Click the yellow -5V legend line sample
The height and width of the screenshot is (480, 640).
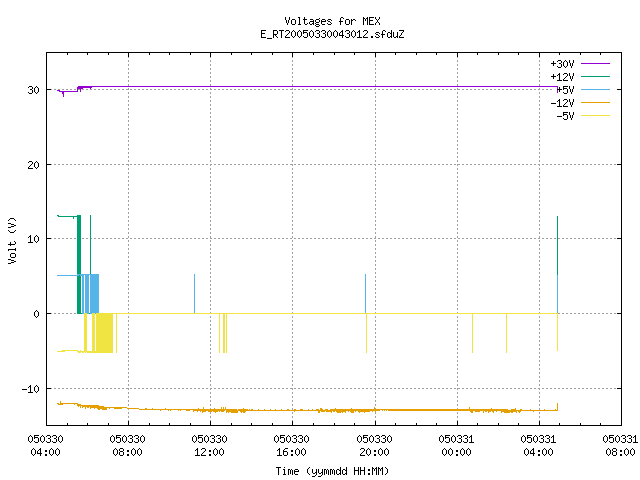coord(595,116)
